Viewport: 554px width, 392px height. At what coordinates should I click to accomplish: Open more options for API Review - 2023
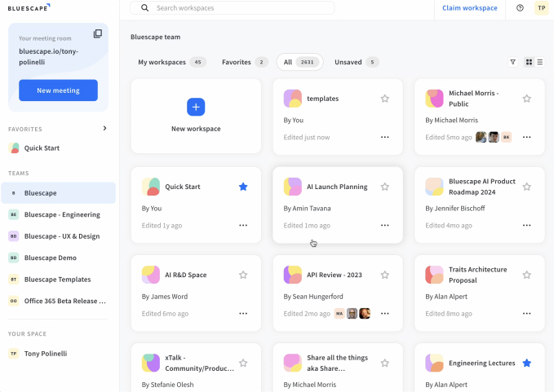(x=385, y=313)
